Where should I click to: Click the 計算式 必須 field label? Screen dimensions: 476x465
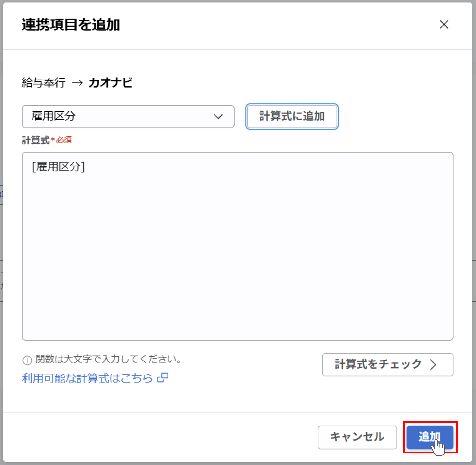coord(47,140)
